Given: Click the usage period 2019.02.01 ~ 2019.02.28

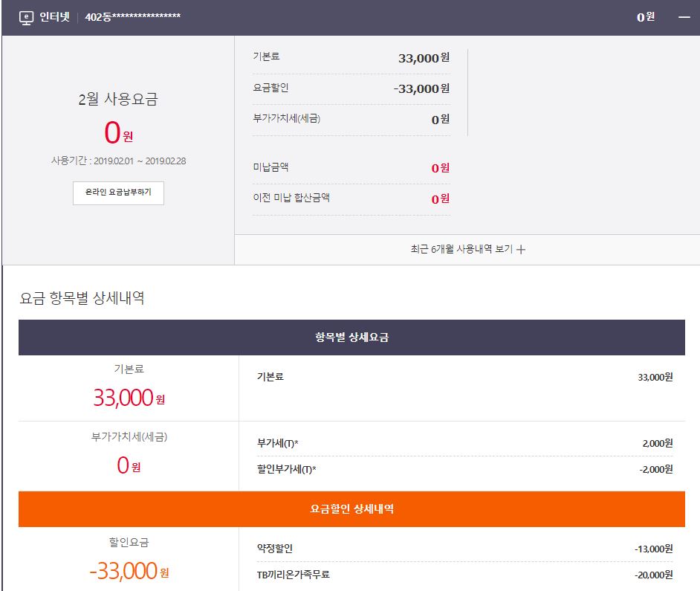Looking at the screenshot, I should 118,161.
